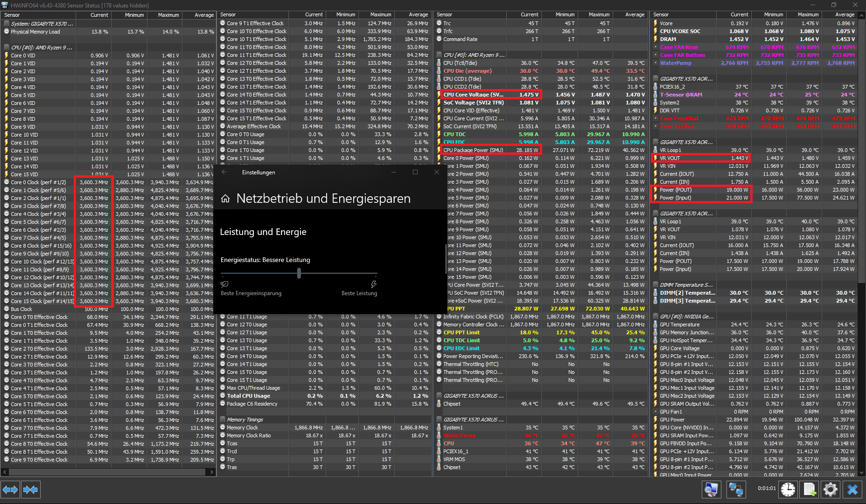Close the Einstellungen window

click(437, 172)
